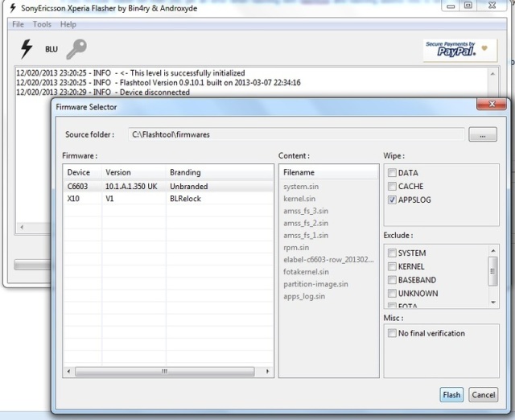515x420 pixels.
Task: Click the log pane scroll left arrow
Action: click(x=22, y=227)
